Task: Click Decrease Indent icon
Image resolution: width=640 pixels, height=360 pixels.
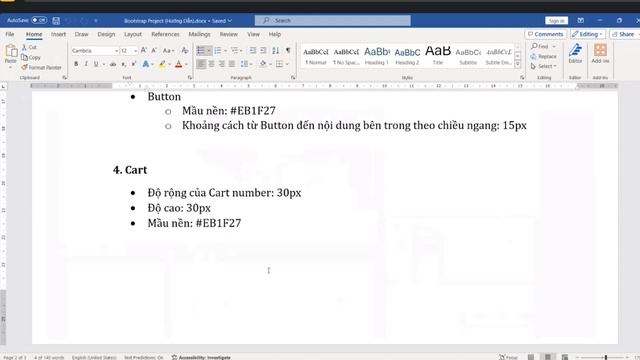Action: coord(253,50)
